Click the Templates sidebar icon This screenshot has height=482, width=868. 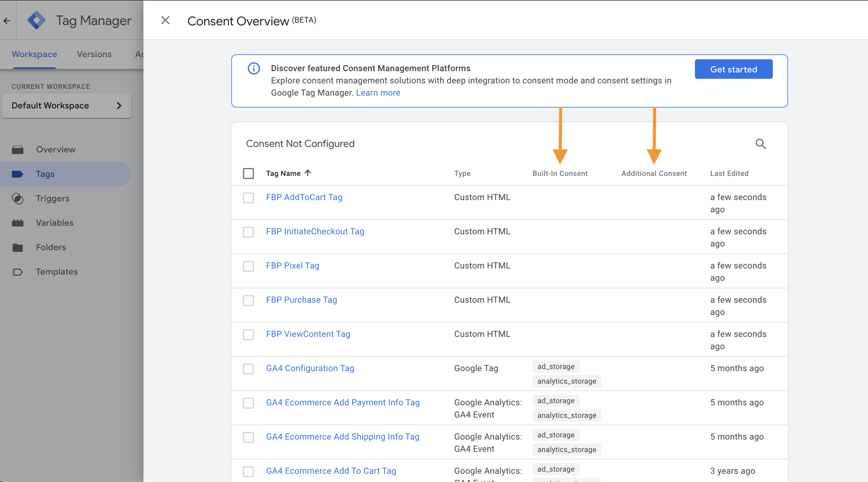click(x=17, y=272)
